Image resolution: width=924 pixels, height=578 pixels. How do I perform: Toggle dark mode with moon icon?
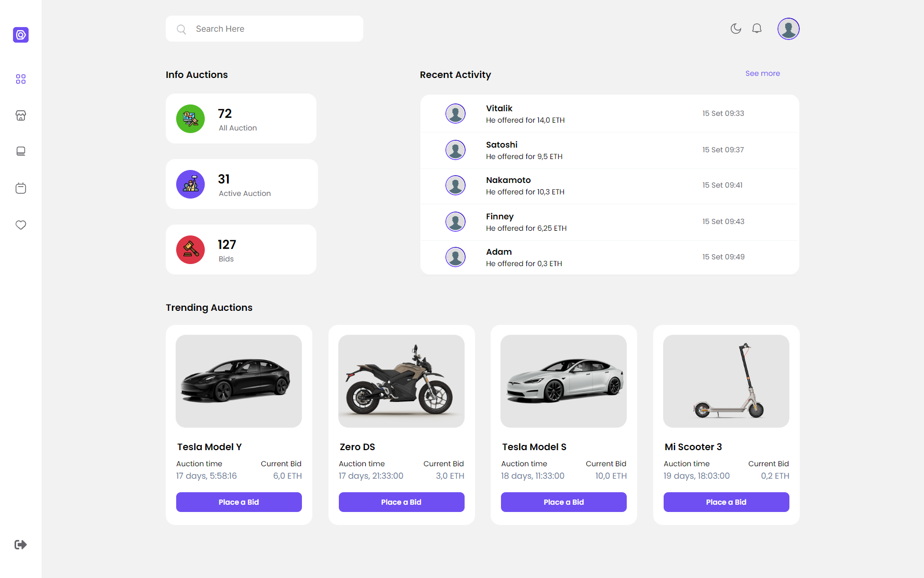point(735,29)
